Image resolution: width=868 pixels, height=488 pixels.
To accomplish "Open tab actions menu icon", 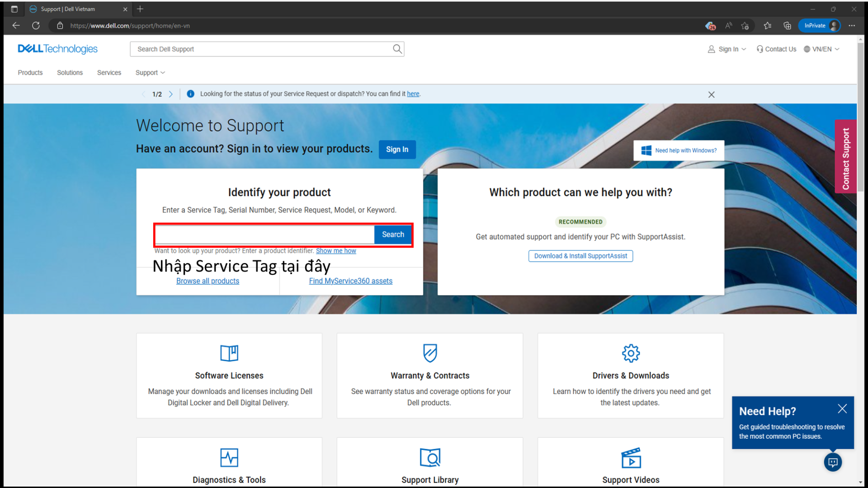I will pos(14,9).
